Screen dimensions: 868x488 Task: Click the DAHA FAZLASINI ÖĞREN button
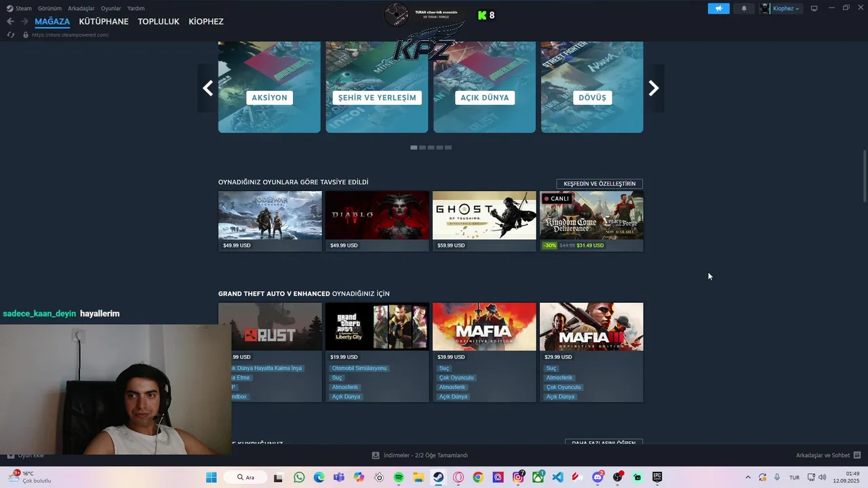604,442
